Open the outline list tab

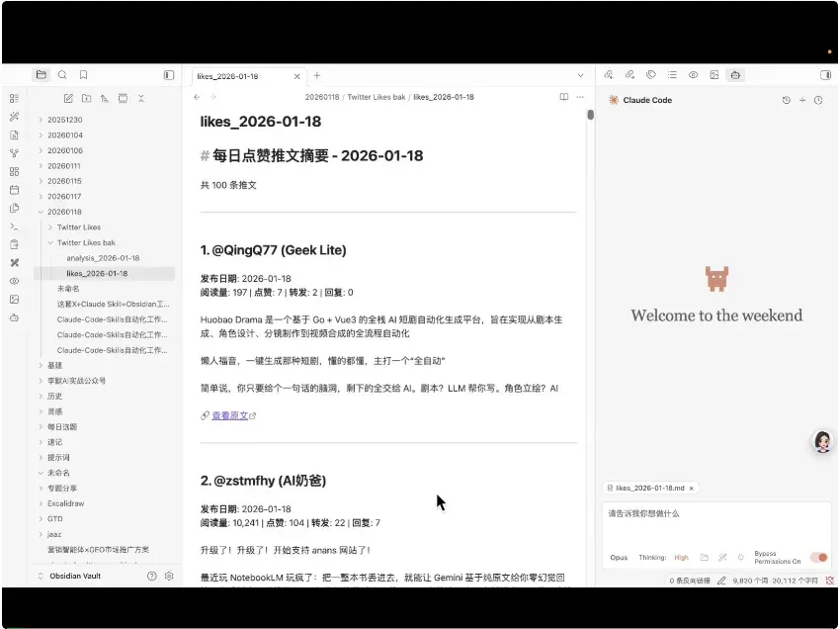pos(672,75)
